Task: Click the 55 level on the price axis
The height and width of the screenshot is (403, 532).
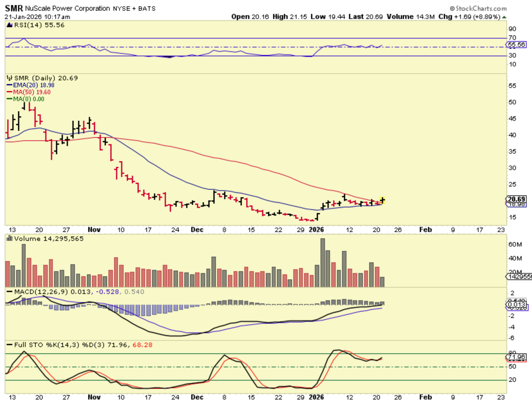Action: 512,86
